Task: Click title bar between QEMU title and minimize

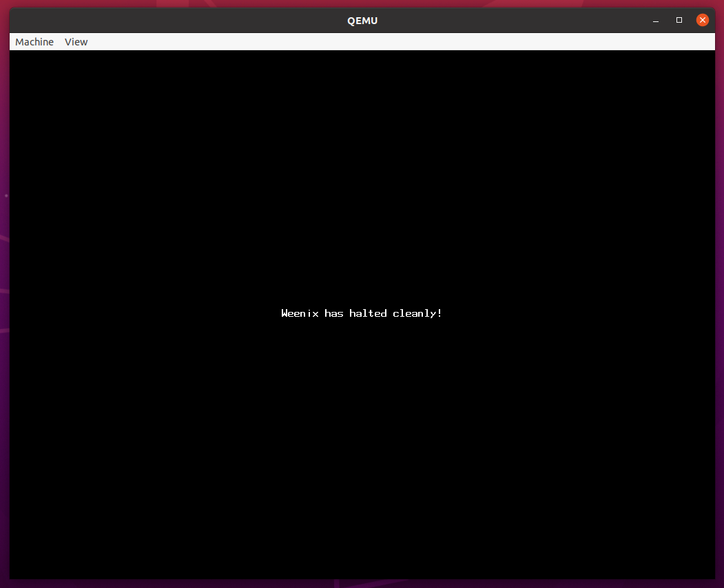Action: coord(517,21)
